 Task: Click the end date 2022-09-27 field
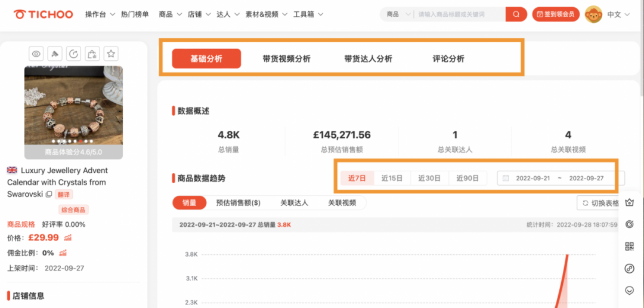coord(586,178)
